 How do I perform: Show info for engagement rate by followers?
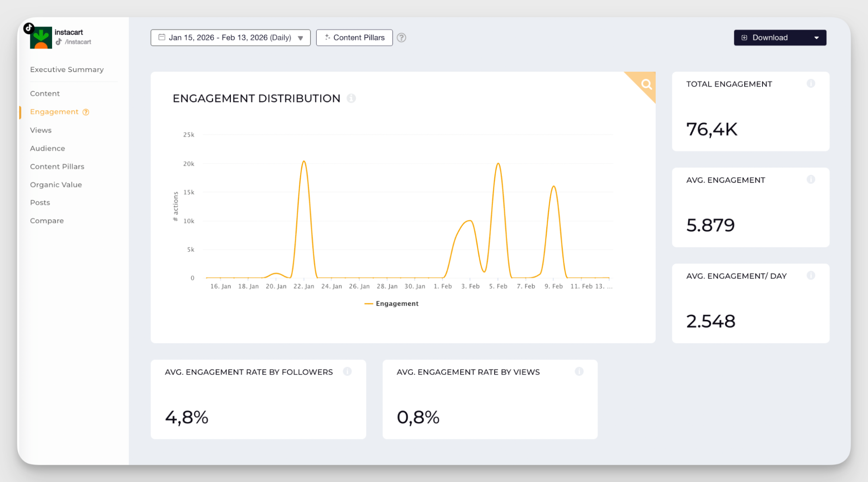click(x=347, y=372)
